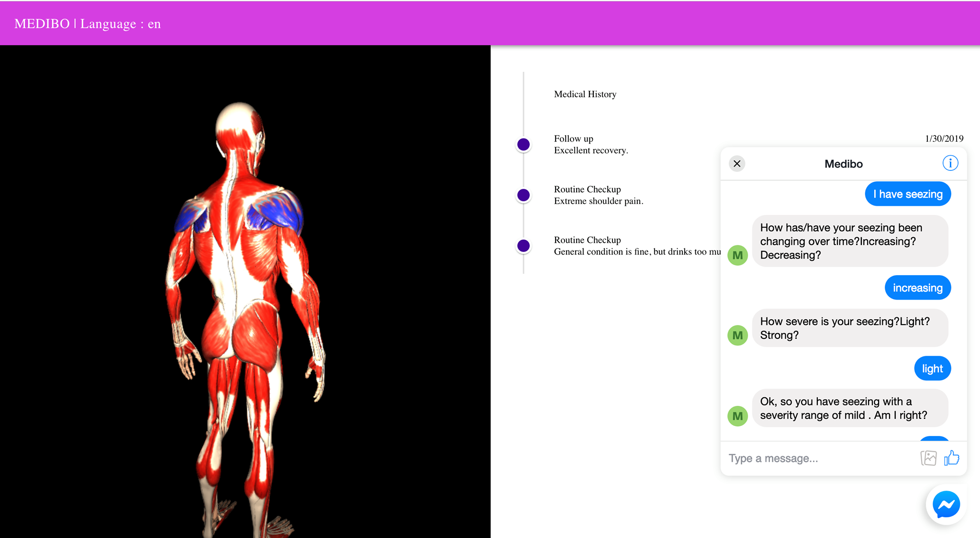Viewport: 980px width, 538px height.
Task: Select the Extreme shoulder pain timeline dot
Action: [523, 195]
